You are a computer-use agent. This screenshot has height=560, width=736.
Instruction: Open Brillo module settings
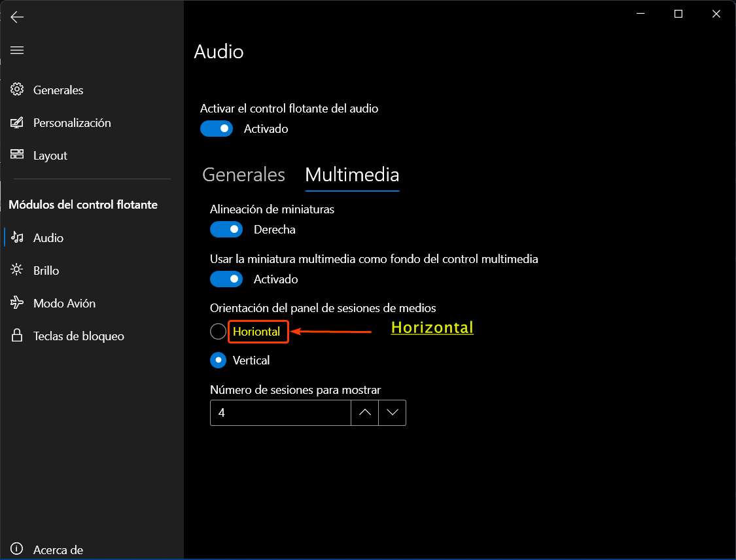coord(92,270)
